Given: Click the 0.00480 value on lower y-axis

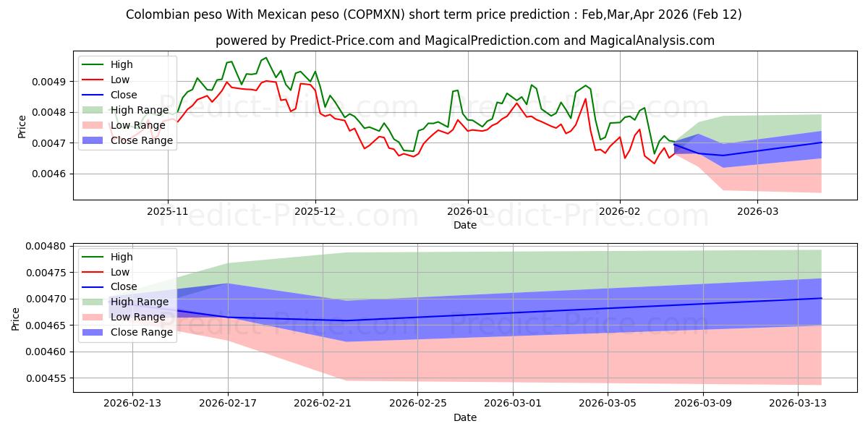Looking at the screenshot, I should tap(48, 247).
